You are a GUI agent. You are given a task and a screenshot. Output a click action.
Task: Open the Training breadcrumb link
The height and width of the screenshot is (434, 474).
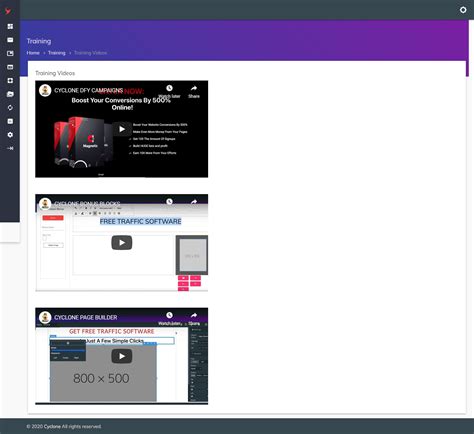[x=57, y=53]
